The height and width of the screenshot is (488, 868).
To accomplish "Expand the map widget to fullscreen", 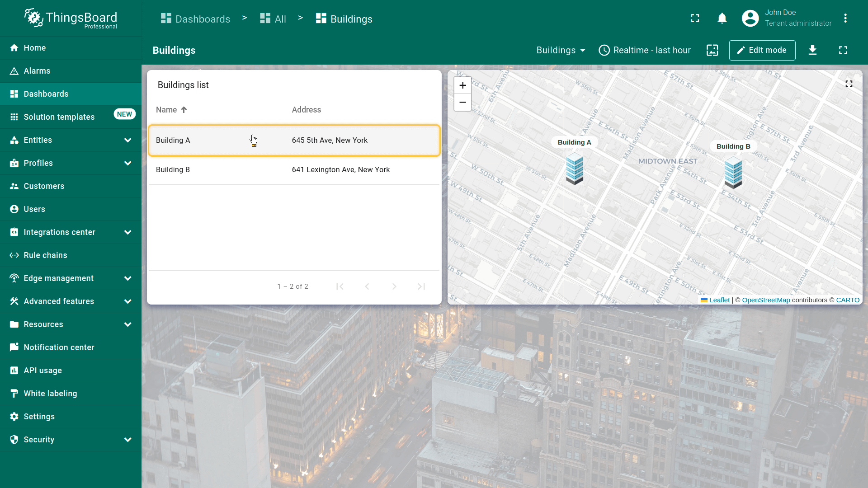I will click(x=849, y=84).
